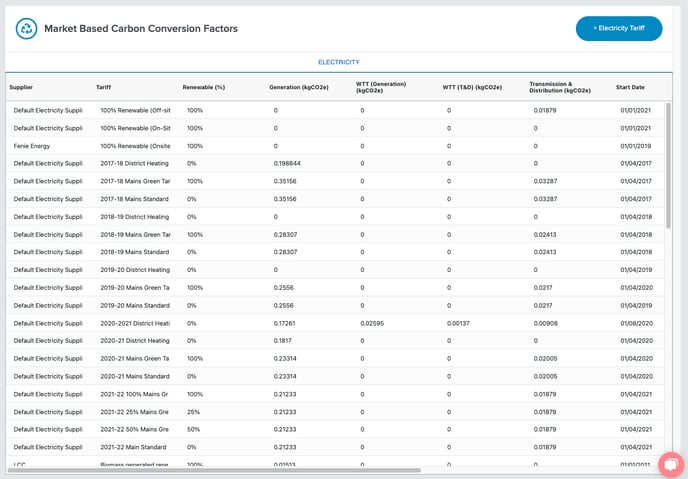Open the 2021-22 25% Mains Gre row

(x=335, y=412)
